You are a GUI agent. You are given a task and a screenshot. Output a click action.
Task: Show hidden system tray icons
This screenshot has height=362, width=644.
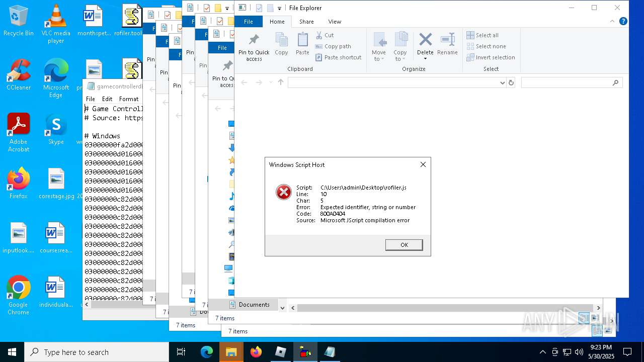[x=542, y=352]
